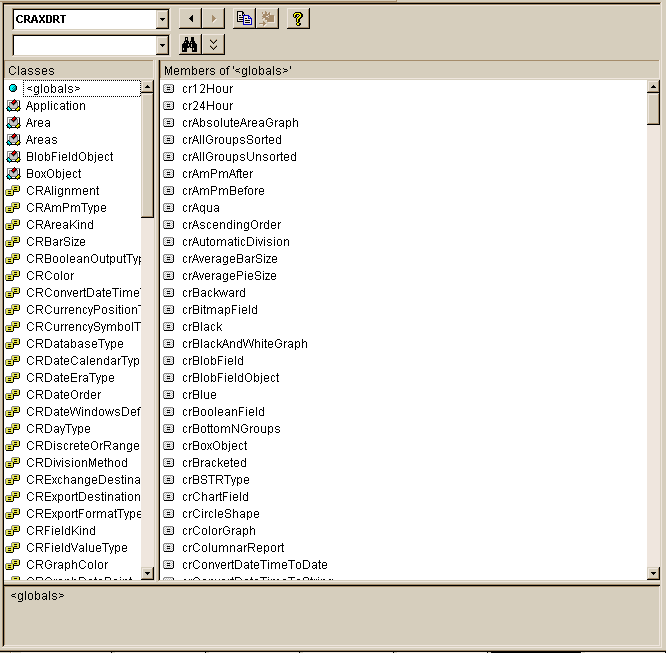Click Members list scroll down arrow
The width and height of the screenshot is (666, 653).
[653, 573]
